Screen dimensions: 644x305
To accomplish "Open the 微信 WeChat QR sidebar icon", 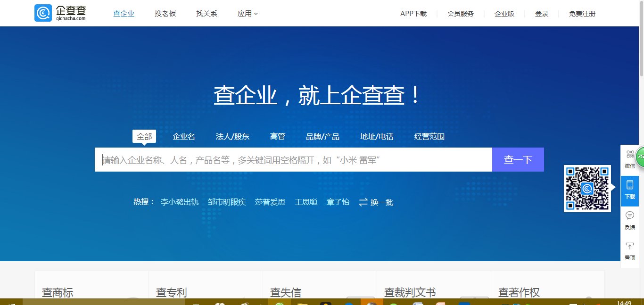I will tap(630, 156).
